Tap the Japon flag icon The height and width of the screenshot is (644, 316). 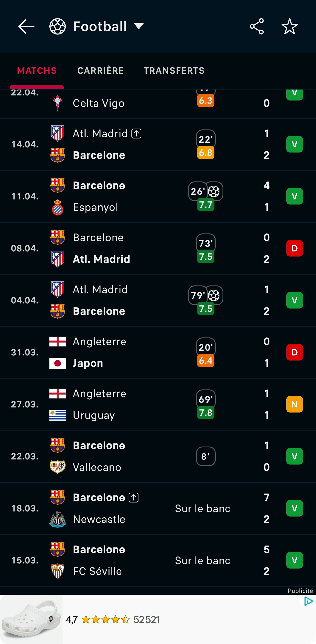tap(57, 363)
